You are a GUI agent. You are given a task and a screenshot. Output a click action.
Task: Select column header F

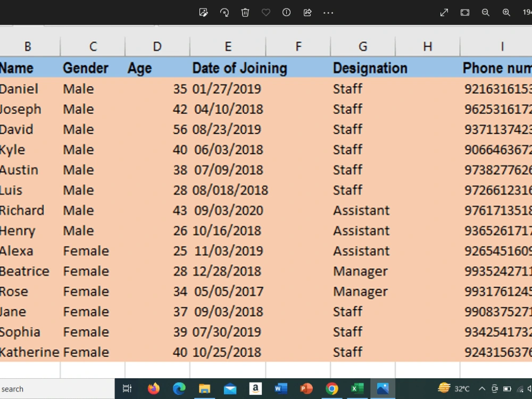coord(298,46)
